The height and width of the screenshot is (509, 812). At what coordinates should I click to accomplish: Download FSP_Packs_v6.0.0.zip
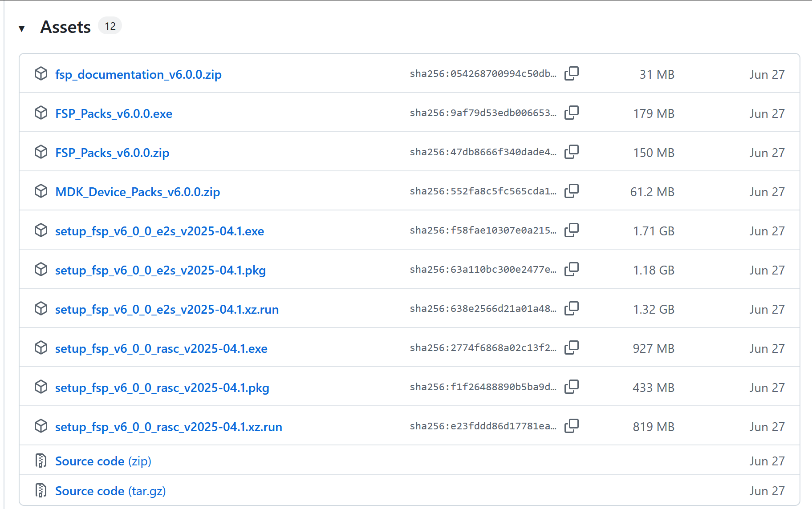[x=112, y=153]
